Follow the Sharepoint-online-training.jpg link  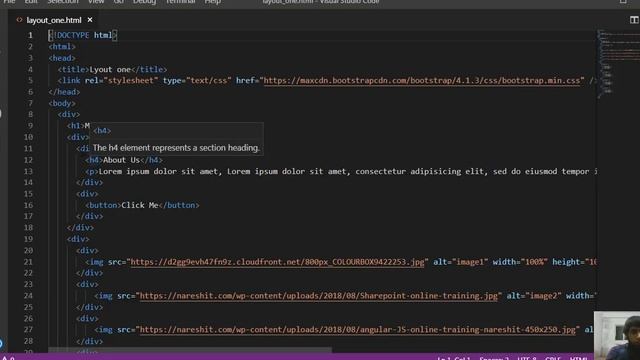coord(318,296)
